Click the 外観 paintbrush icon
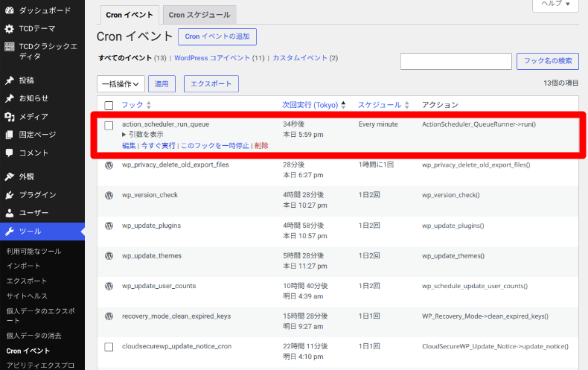588x370 pixels. pyautogui.click(x=10, y=176)
